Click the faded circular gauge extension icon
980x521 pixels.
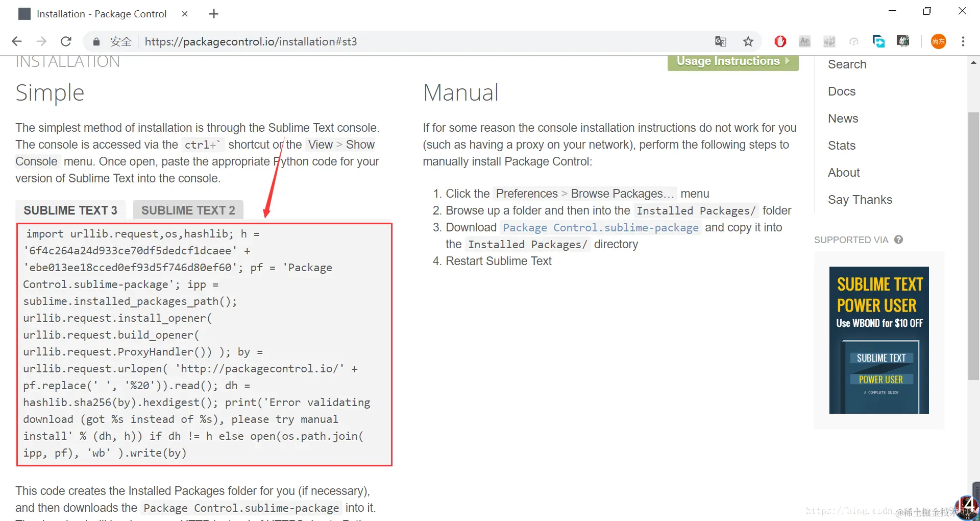(854, 41)
